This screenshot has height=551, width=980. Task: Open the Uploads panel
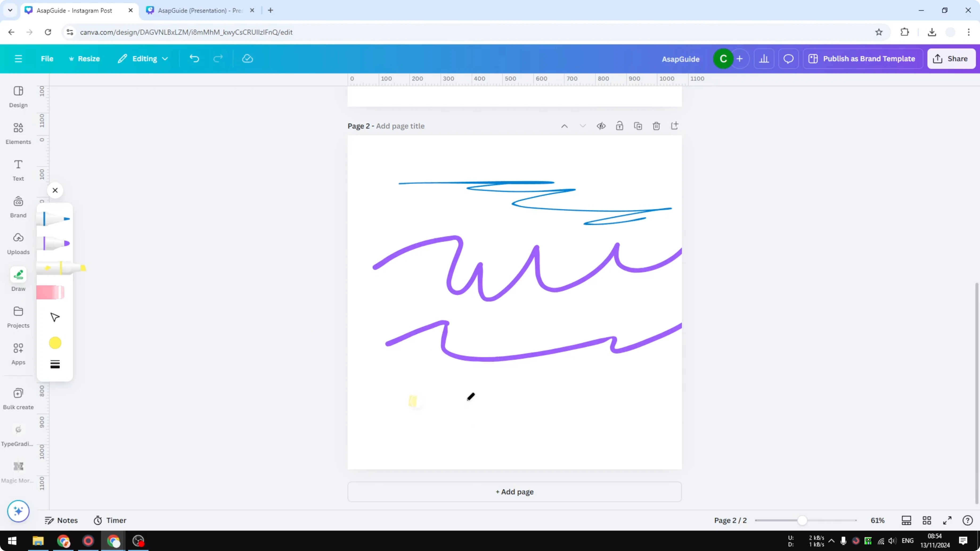point(18,242)
